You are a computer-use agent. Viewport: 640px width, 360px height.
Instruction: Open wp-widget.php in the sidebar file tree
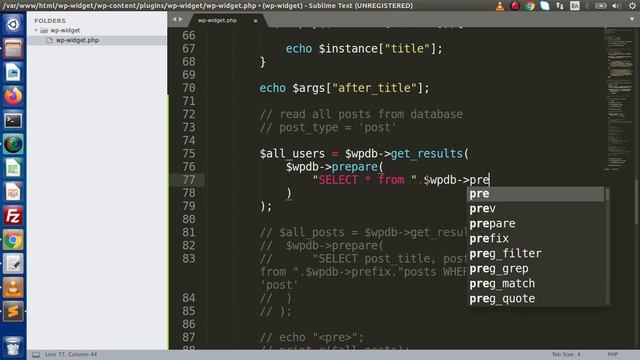coord(77,40)
